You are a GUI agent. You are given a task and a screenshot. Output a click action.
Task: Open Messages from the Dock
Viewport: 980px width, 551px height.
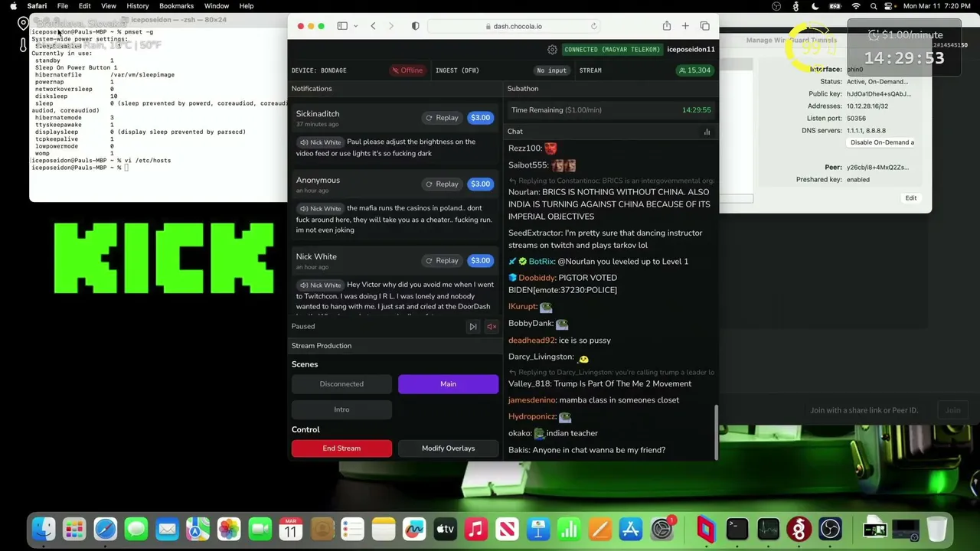click(x=136, y=529)
